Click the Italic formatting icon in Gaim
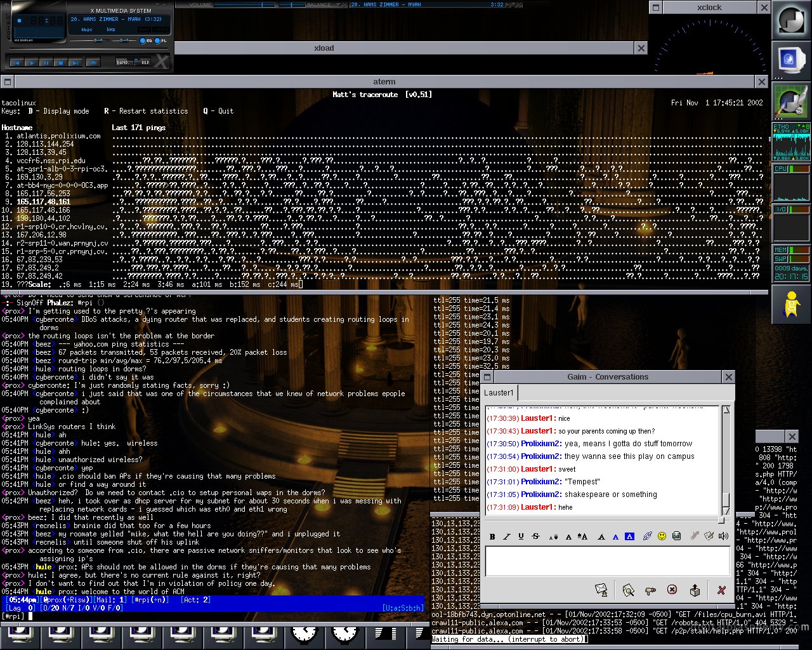The width and height of the screenshot is (812, 650). 507,536
